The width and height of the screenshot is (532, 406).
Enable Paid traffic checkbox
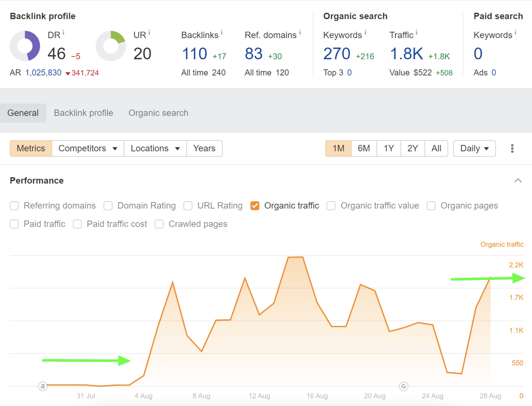[x=14, y=224]
